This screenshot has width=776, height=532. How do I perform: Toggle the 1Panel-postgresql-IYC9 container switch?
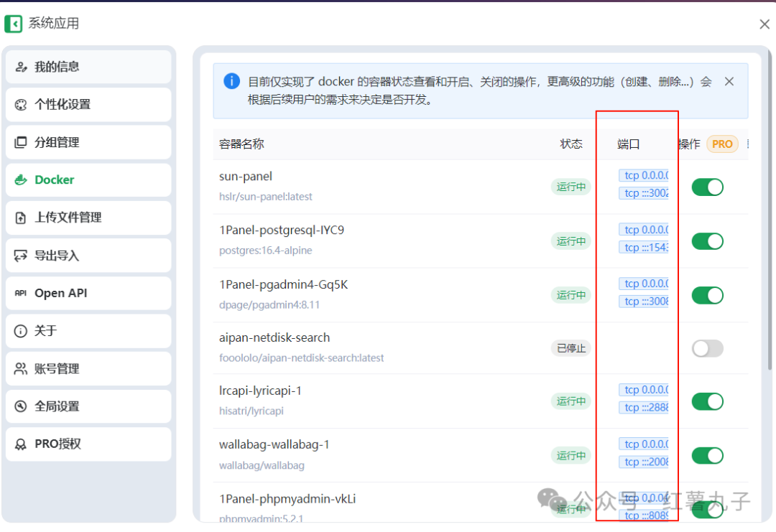tap(707, 241)
